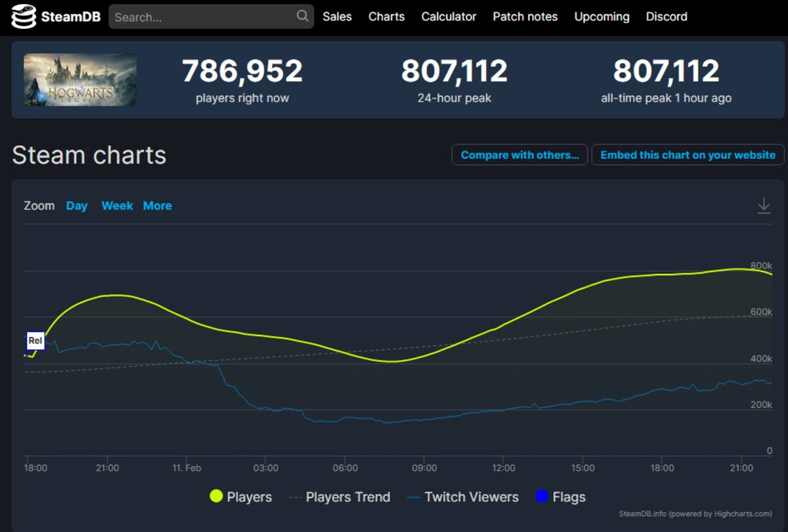Open the More zoom options
788x532 pixels.
coord(158,206)
